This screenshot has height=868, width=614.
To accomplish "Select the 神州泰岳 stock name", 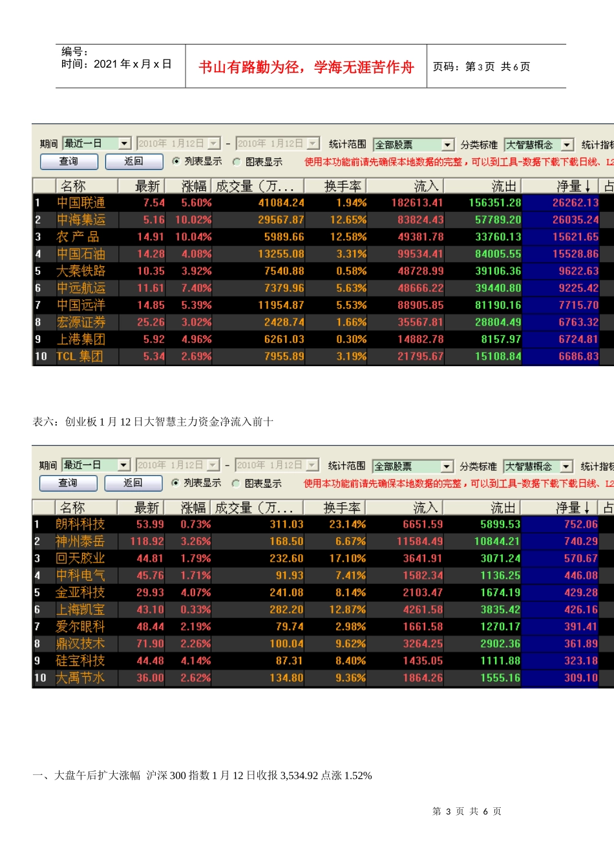I will [80, 541].
